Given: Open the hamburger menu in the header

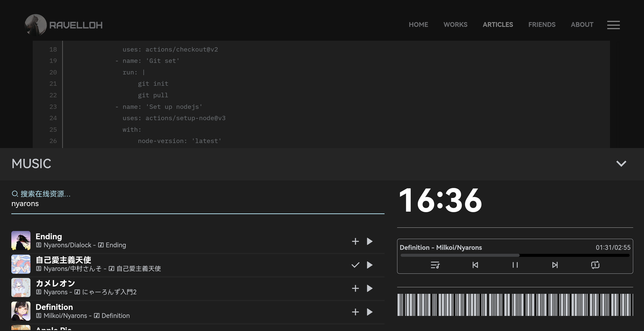Looking at the screenshot, I should (x=613, y=25).
